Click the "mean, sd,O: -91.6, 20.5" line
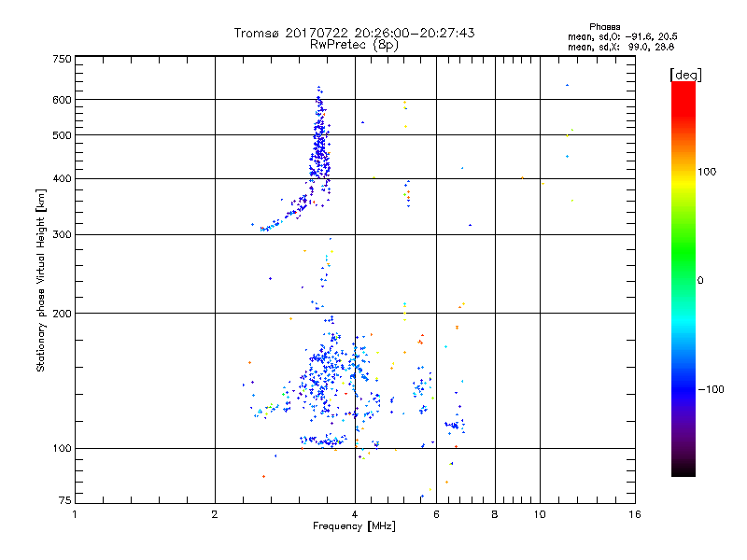747x560 pixels. (622, 36)
